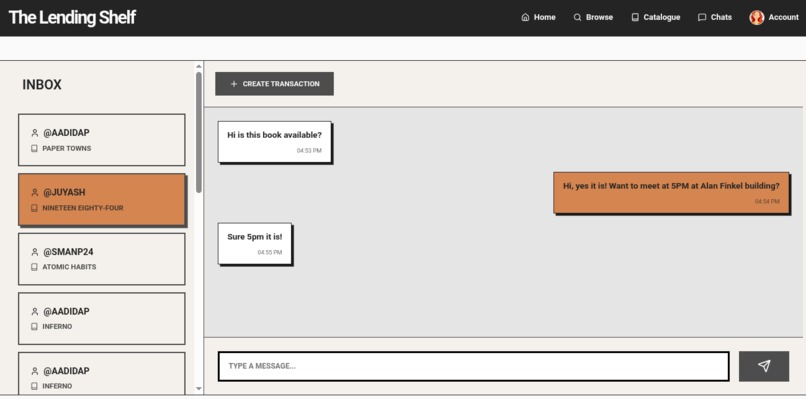Click the Home house icon
The width and height of the screenshot is (806, 399).
click(525, 17)
